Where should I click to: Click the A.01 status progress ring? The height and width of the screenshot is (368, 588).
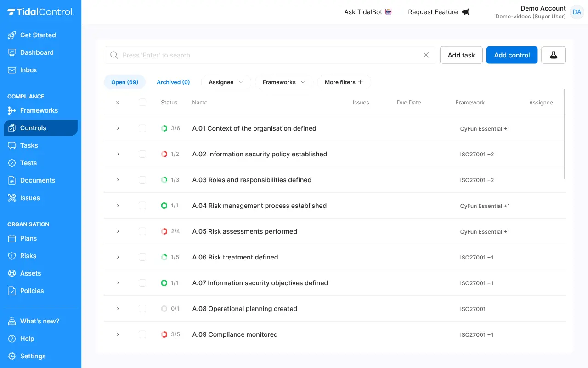click(x=164, y=128)
